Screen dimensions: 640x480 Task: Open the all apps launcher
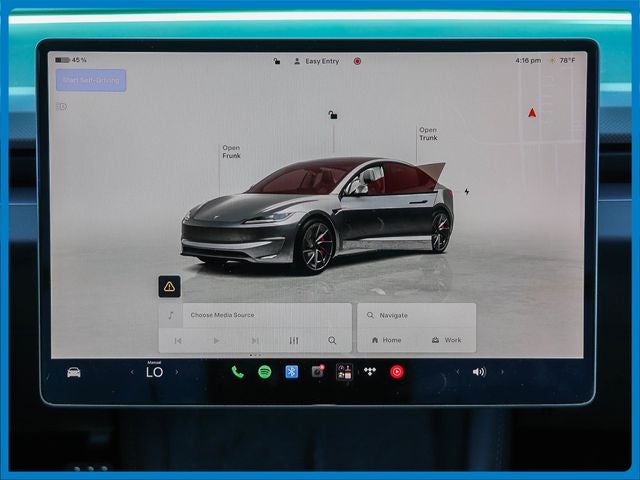[x=344, y=372]
